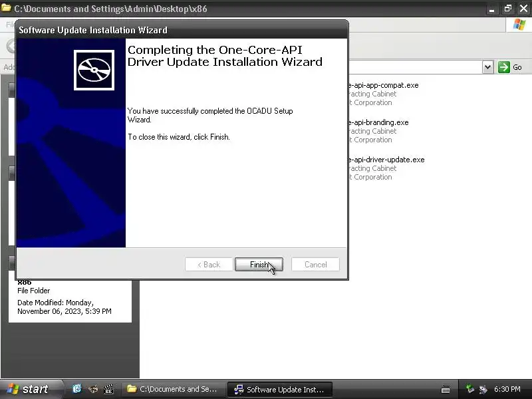532x399 pixels.
Task: Open the Start menu
Action: click(31, 389)
